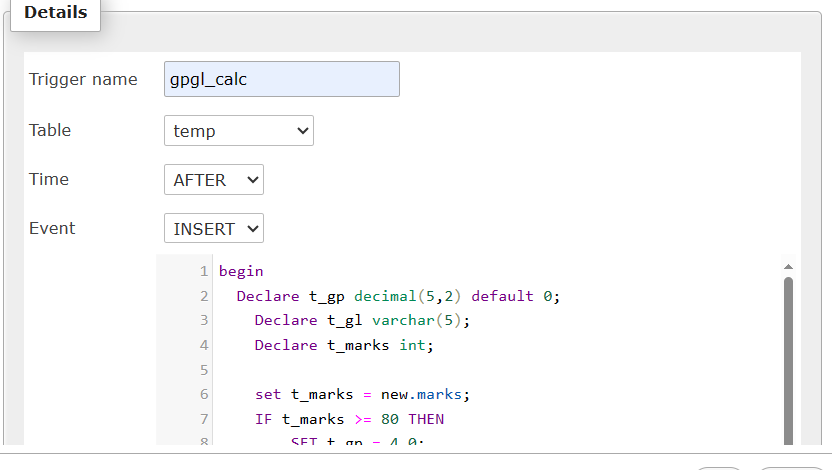This screenshot has width=832, height=470.
Task: Expand the Time dropdown set to AFTER
Action: pos(213,180)
